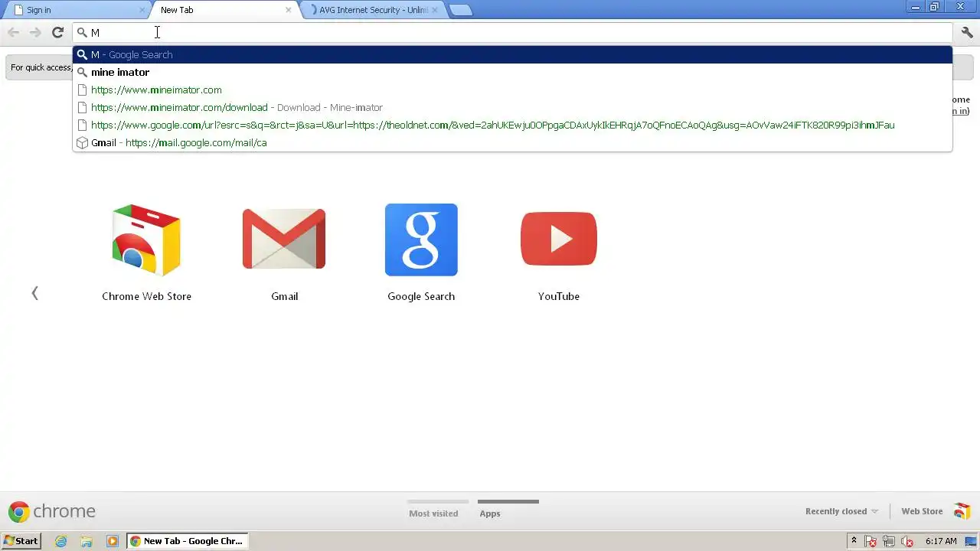Viewport: 980px width, 551px height.
Task: Close the 'Sign in' tab
Action: (x=142, y=10)
